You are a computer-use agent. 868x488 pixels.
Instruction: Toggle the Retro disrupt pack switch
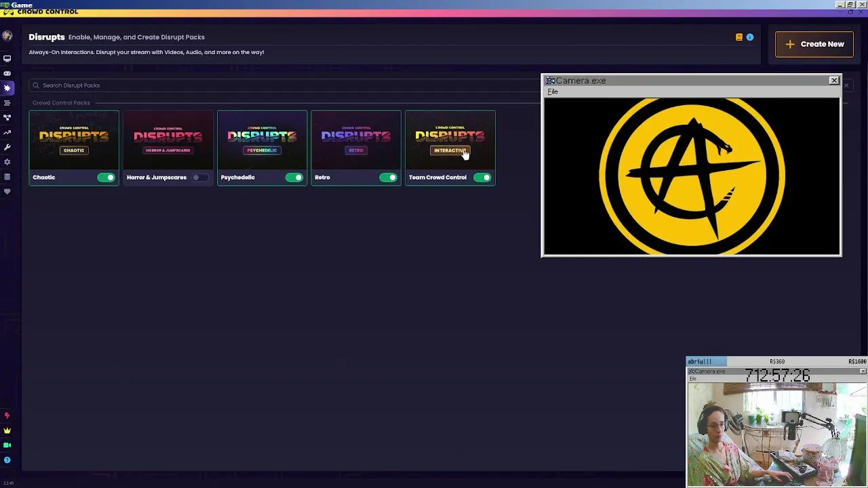coord(388,178)
